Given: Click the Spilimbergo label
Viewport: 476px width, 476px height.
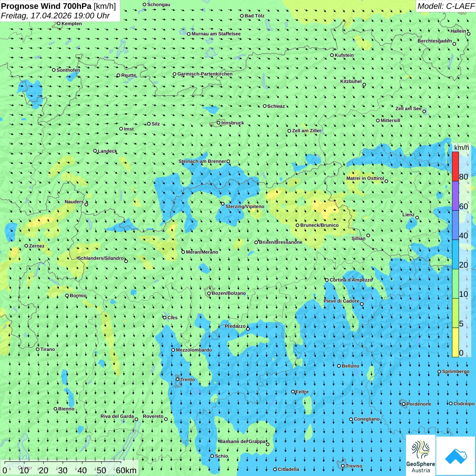Looking at the screenshot, I should [x=456, y=371].
